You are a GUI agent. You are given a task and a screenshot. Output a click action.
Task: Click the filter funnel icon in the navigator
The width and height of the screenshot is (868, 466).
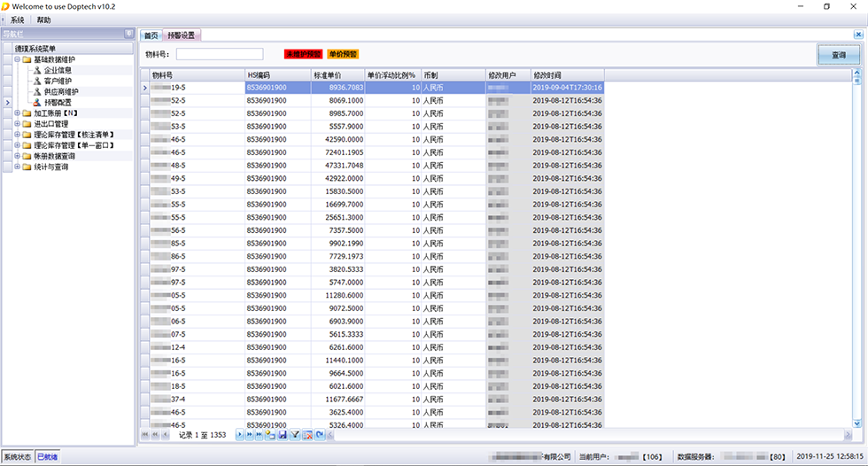(x=294, y=435)
